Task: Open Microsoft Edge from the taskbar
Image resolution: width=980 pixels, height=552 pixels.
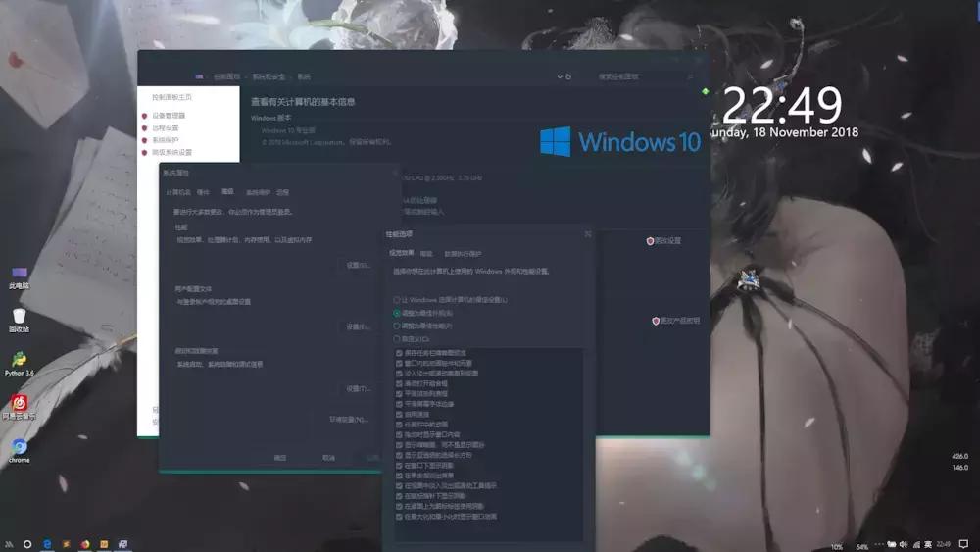Action: [47, 544]
